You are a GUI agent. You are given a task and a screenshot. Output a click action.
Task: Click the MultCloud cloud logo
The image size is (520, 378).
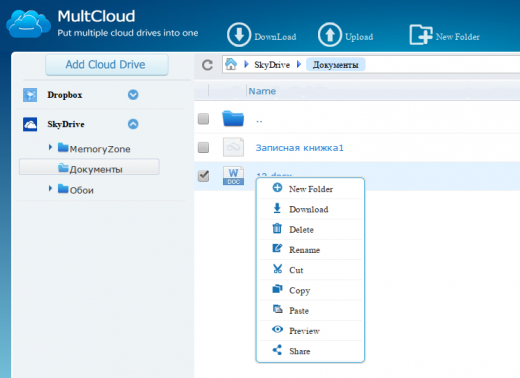pyautogui.click(x=28, y=23)
